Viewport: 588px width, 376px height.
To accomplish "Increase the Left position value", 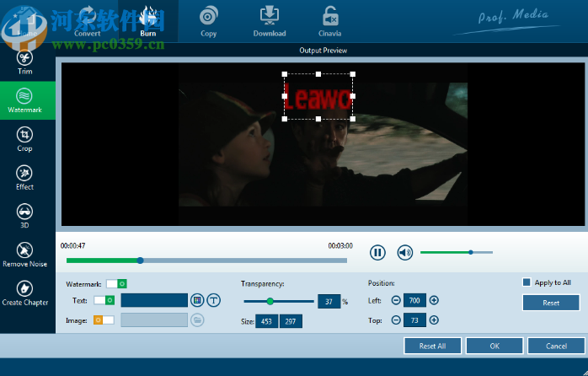I will coord(434,300).
